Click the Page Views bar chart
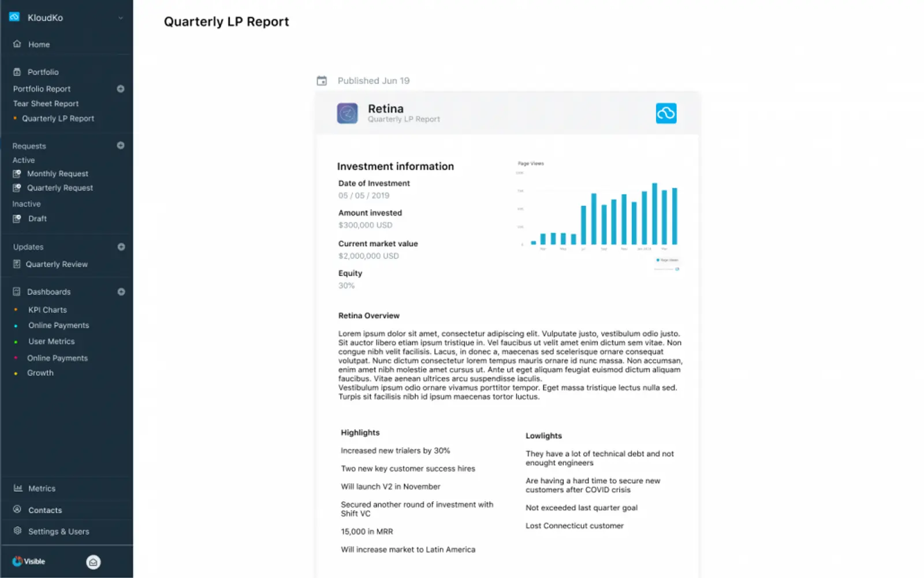 click(598, 215)
